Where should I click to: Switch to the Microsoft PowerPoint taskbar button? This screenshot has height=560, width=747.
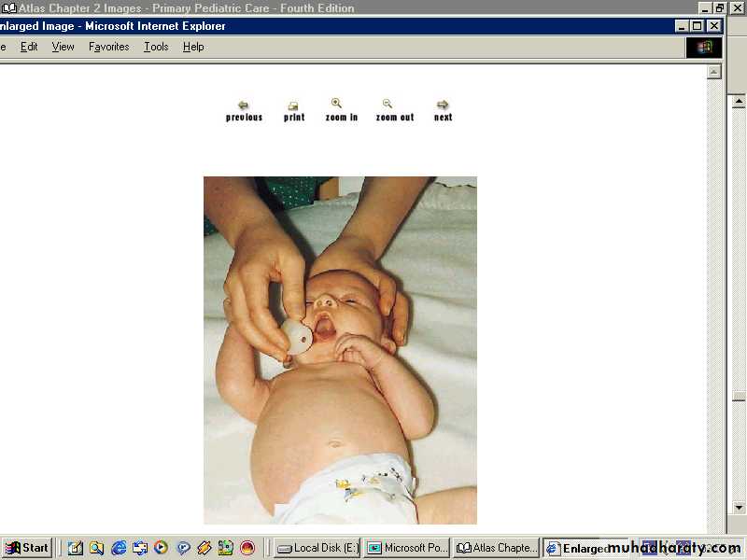[x=406, y=548]
